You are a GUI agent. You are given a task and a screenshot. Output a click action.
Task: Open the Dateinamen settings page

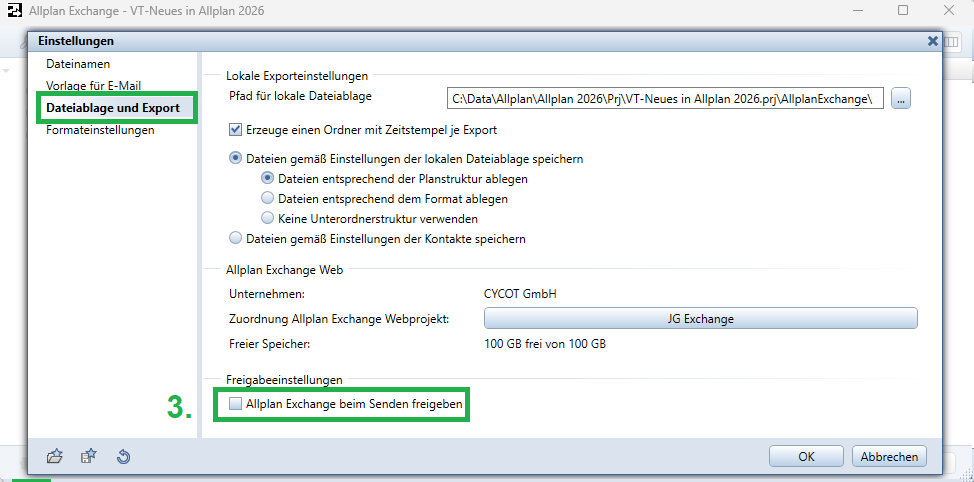pyautogui.click(x=78, y=64)
